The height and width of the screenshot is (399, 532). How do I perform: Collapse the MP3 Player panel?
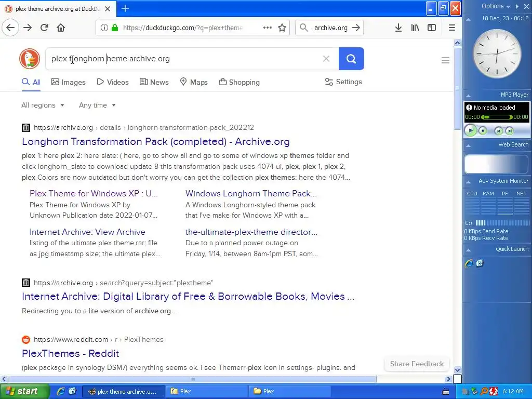pyautogui.click(x=468, y=96)
